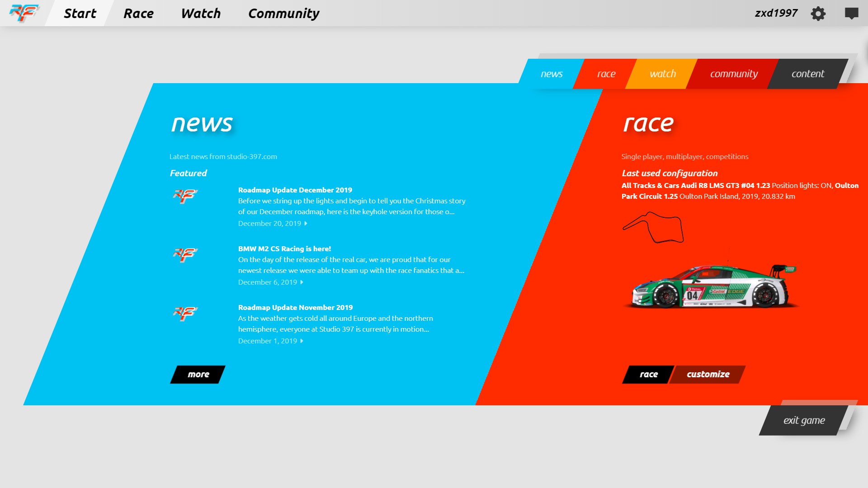Click arrow after December 20, 2019 date
Screen dimensions: 868x488
click(x=306, y=224)
